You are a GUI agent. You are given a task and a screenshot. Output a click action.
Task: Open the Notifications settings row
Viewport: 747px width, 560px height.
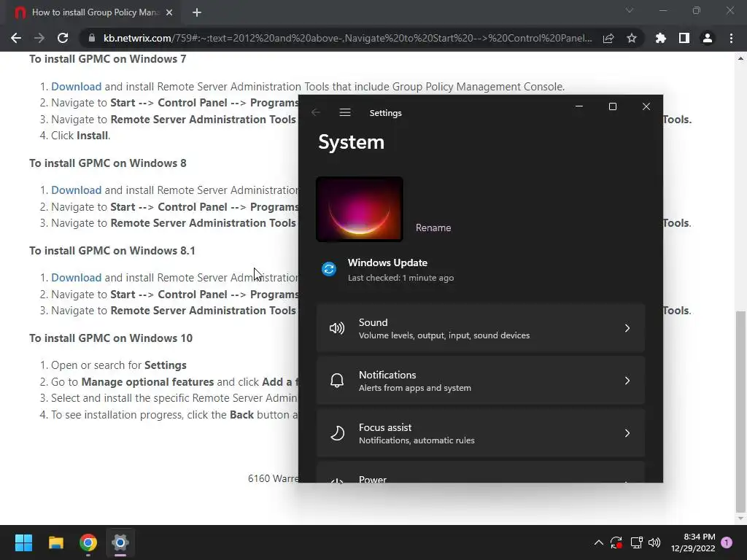click(480, 381)
